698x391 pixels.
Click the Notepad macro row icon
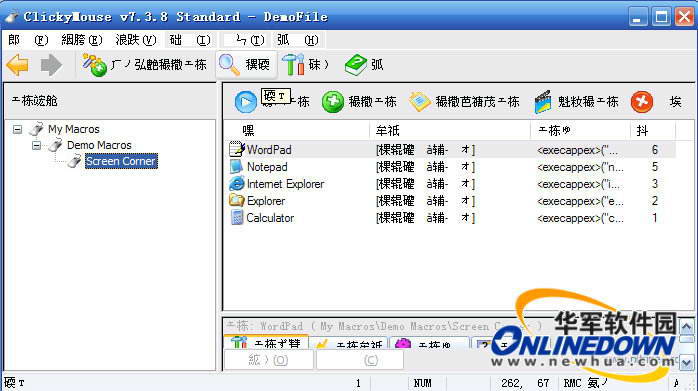(x=236, y=167)
